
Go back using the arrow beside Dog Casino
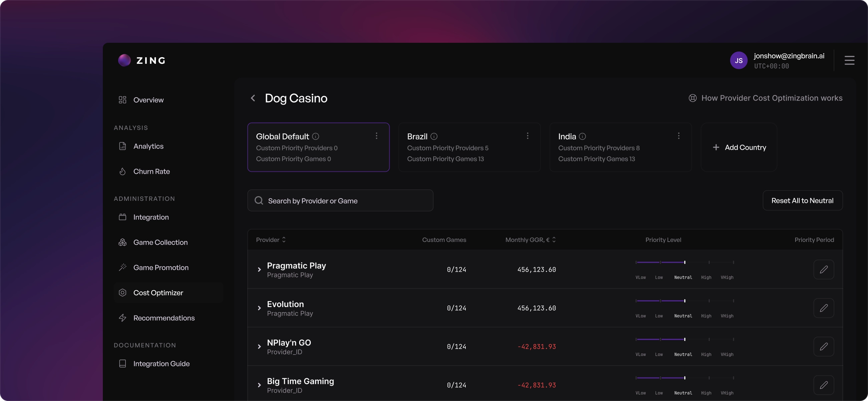click(x=253, y=98)
